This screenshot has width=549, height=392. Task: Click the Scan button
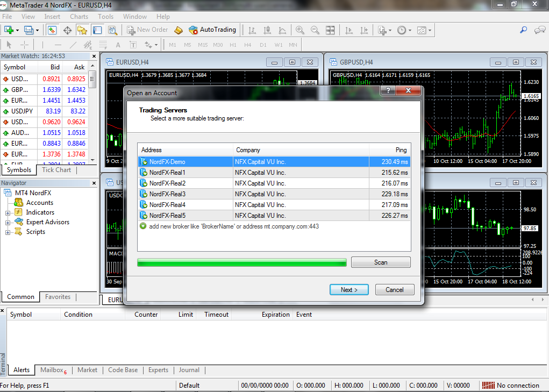point(381,262)
